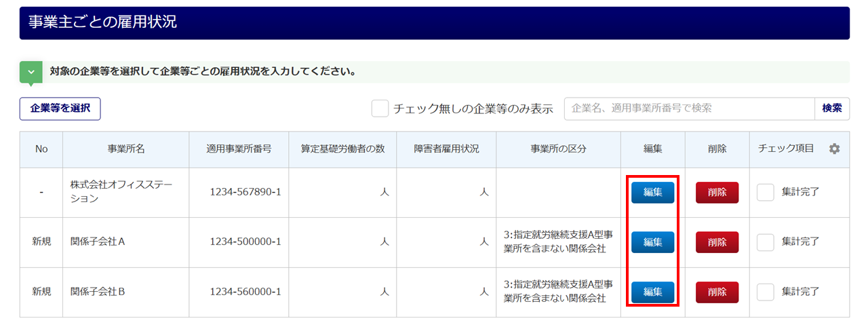This screenshot has width=868, height=327.
Task: Delete the 関係子会社B row with 削除
Action: point(717,292)
